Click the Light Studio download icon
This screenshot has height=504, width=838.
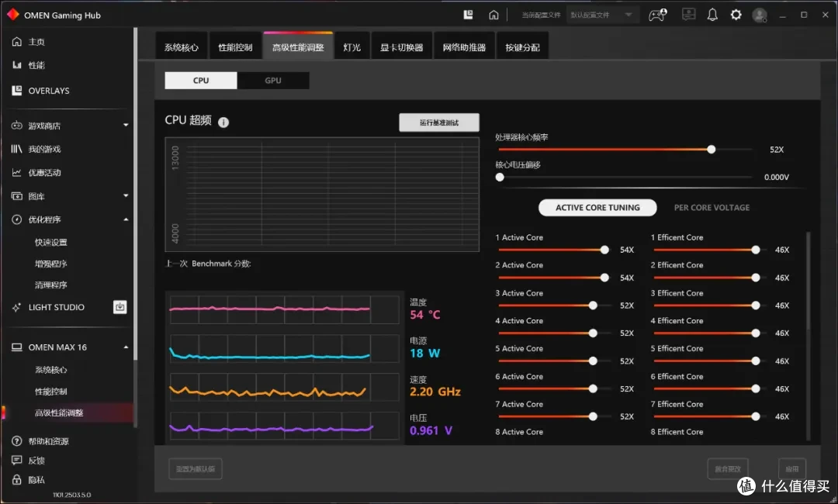[x=120, y=307]
